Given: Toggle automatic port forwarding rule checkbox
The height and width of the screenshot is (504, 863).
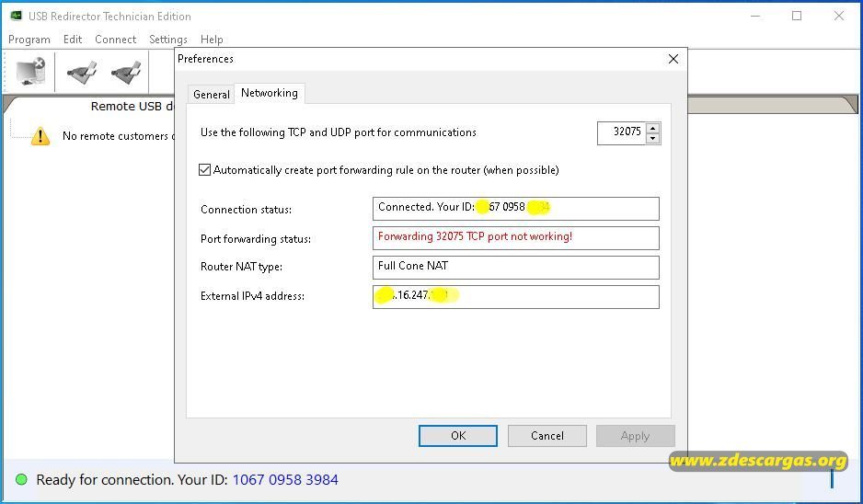Looking at the screenshot, I should point(205,170).
